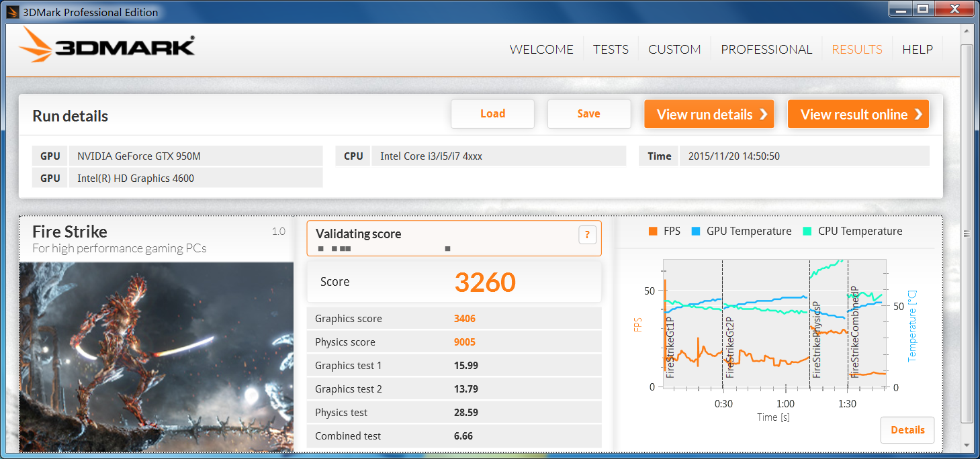Click the Fire Strike title
980x459 pixels.
[x=70, y=232]
